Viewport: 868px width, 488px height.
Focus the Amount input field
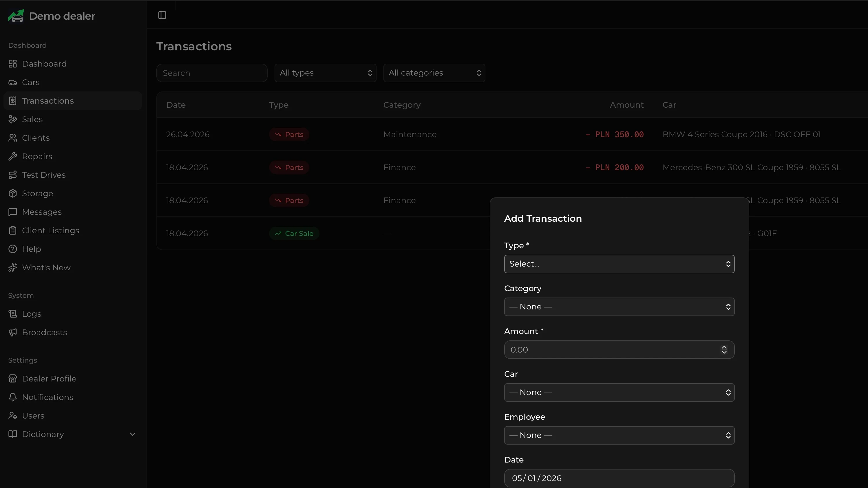click(x=619, y=350)
